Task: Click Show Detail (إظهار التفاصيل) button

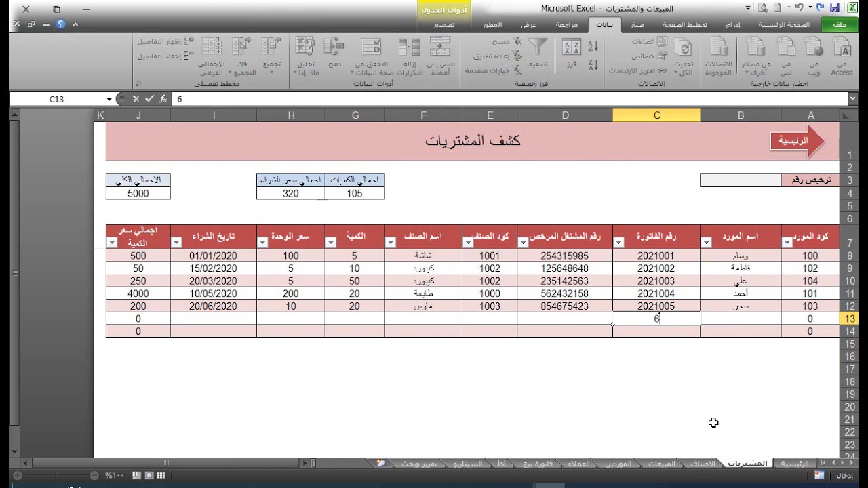Action: [165, 41]
